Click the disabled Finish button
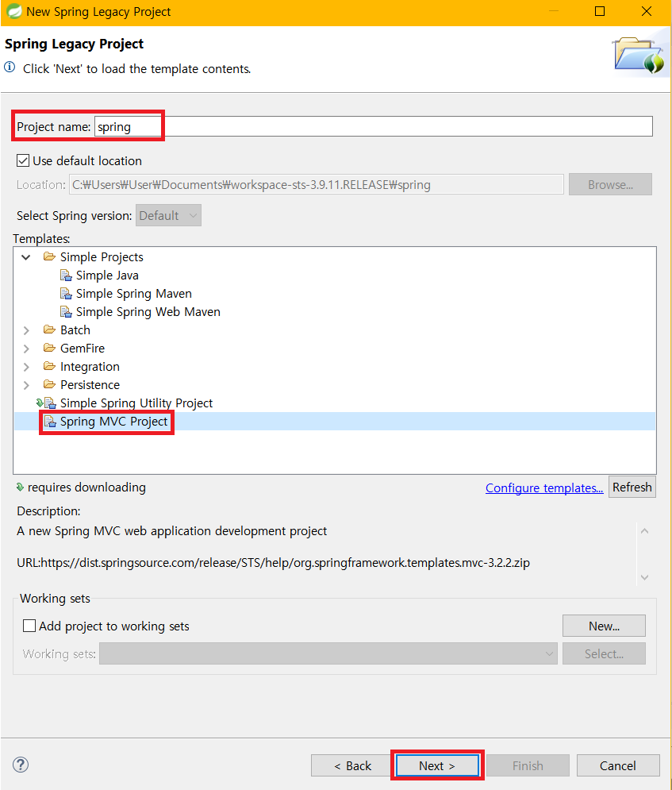The height and width of the screenshot is (790, 672). point(528,765)
